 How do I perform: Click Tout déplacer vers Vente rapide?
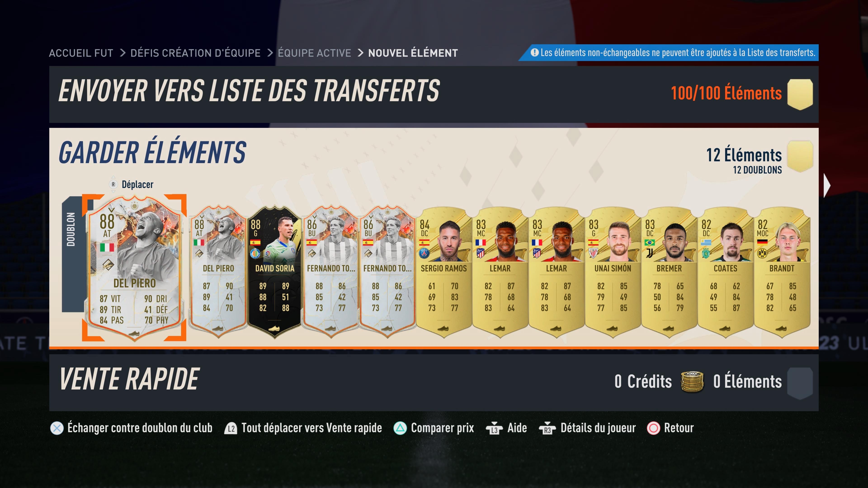(x=312, y=428)
